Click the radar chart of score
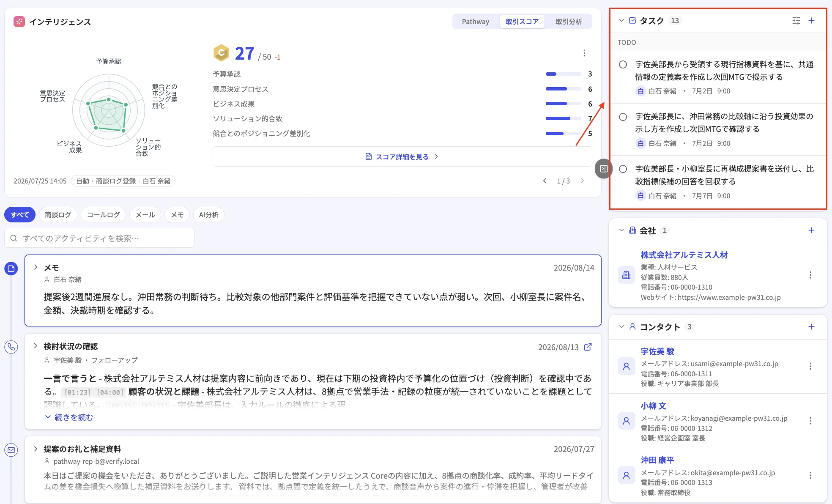The width and height of the screenshot is (832, 504). coord(109,110)
